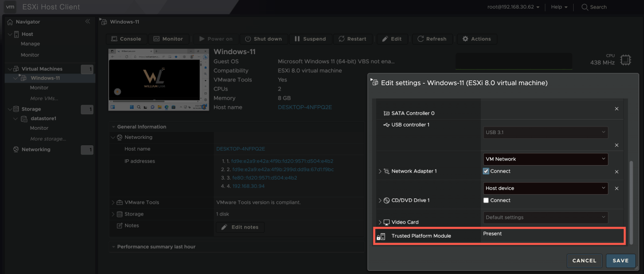The image size is (644, 274).
Task: Click Windows-11 VM icon in page title
Action: (x=104, y=21)
